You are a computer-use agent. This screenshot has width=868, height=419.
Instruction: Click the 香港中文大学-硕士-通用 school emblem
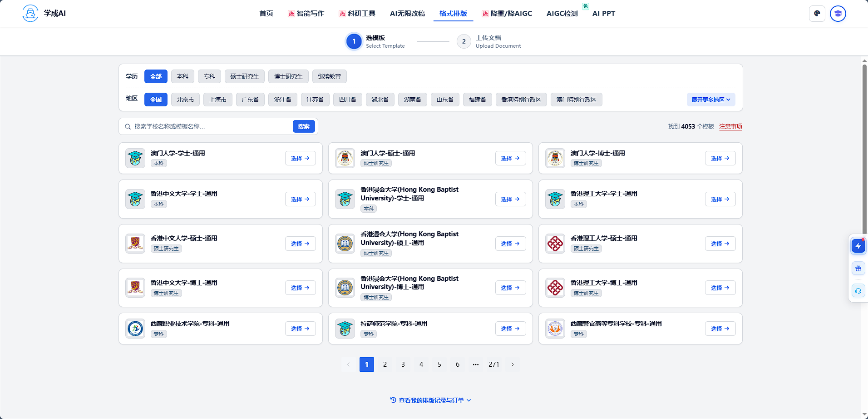point(135,244)
